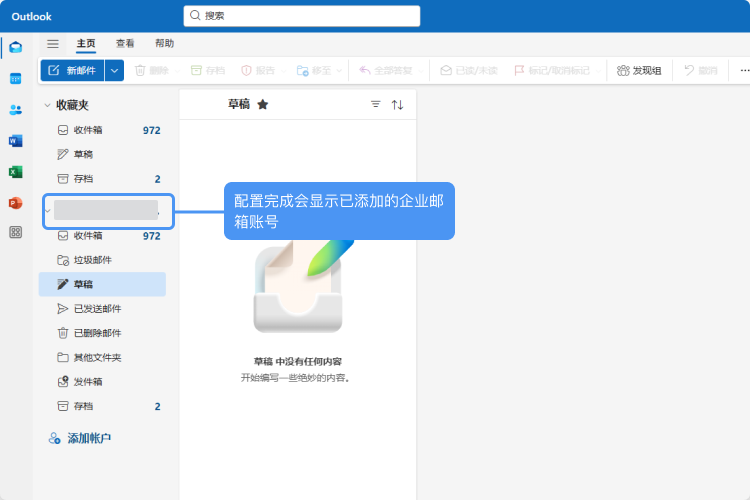Toggle the favorite star next to 草稿
Screen dimensions: 750x500
point(263,104)
